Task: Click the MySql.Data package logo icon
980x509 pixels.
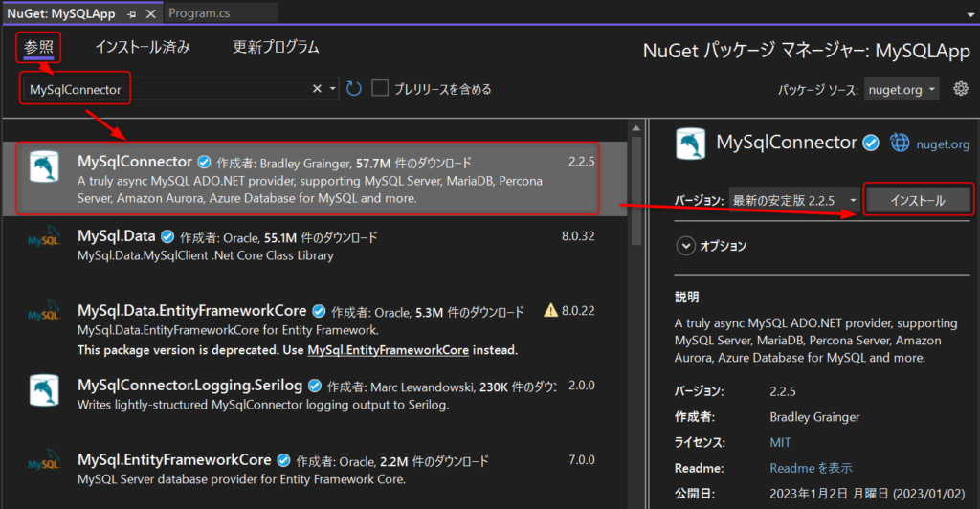Action: tap(44, 238)
